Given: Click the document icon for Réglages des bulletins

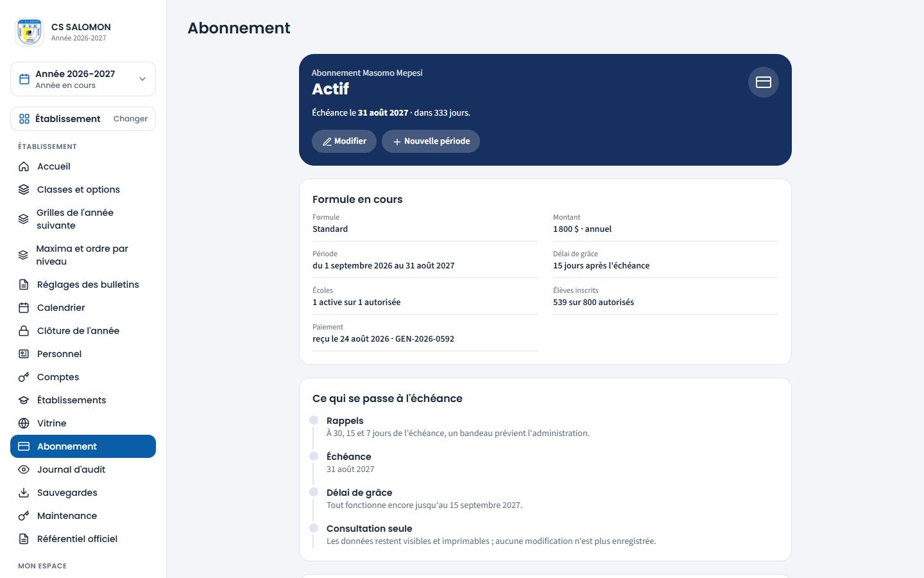Looking at the screenshot, I should (24, 285).
